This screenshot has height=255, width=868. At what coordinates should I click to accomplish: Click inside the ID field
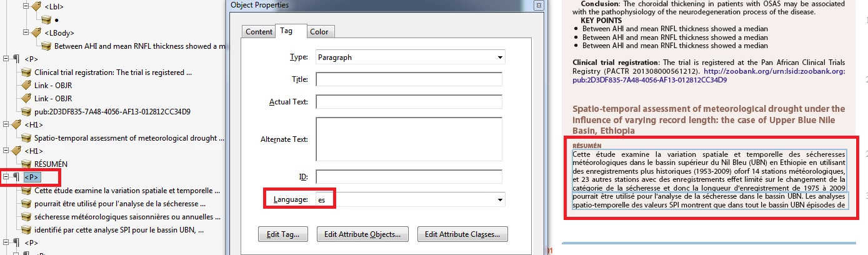(409, 177)
